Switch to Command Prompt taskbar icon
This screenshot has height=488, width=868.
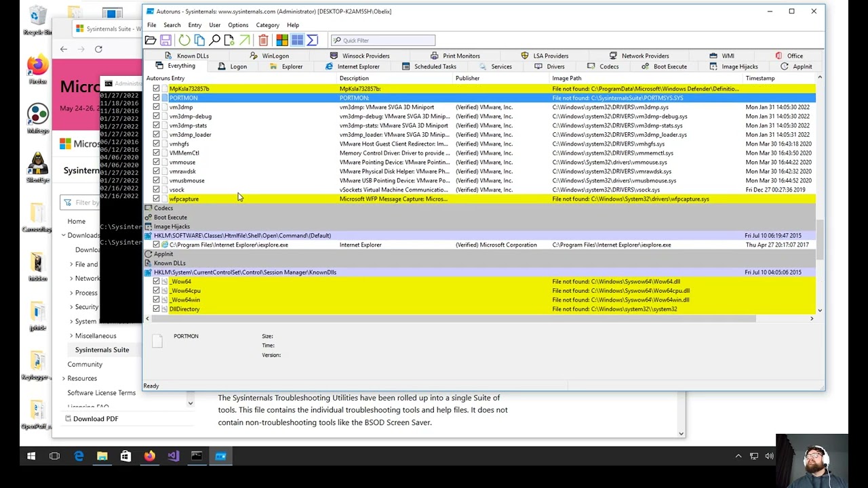(197, 456)
